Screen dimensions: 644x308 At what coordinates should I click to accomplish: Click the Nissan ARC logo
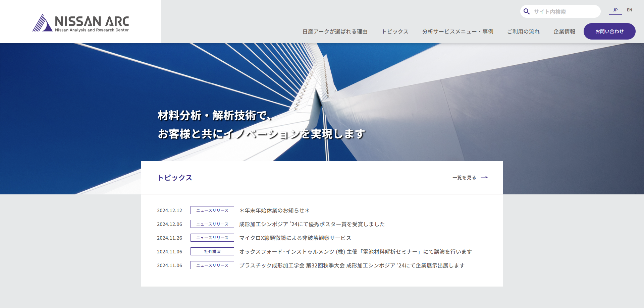80,23
